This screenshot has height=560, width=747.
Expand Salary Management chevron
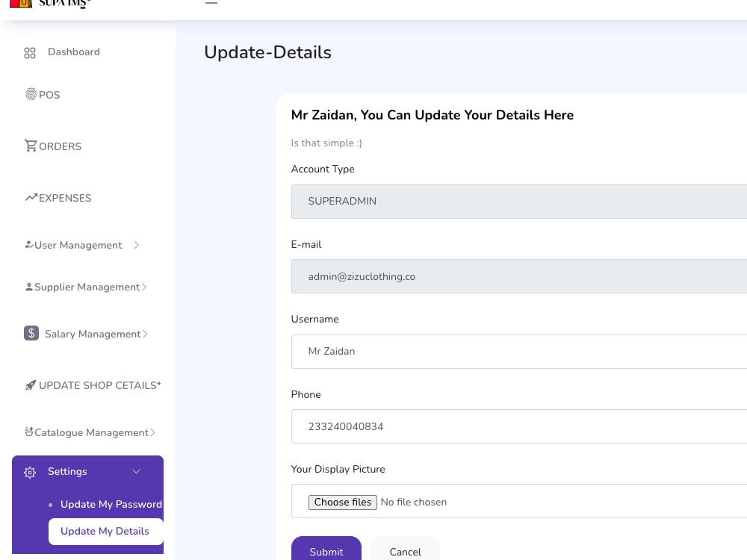click(x=145, y=334)
